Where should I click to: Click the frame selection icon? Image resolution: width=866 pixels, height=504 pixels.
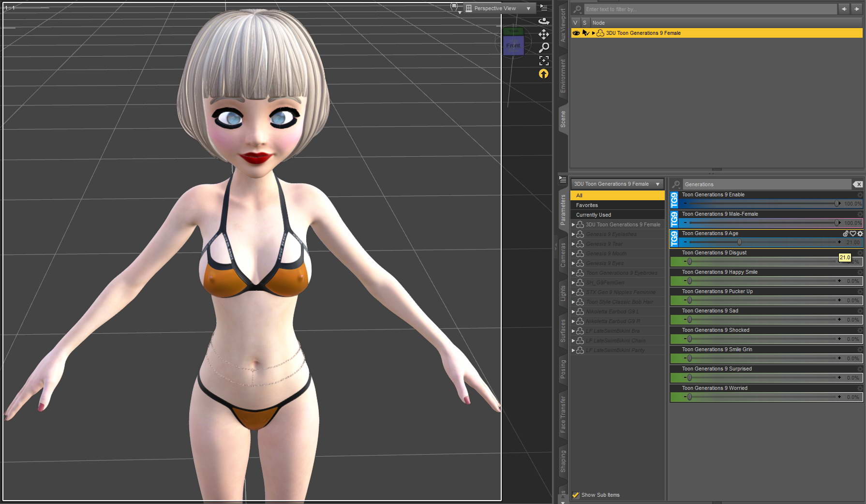pos(544,60)
